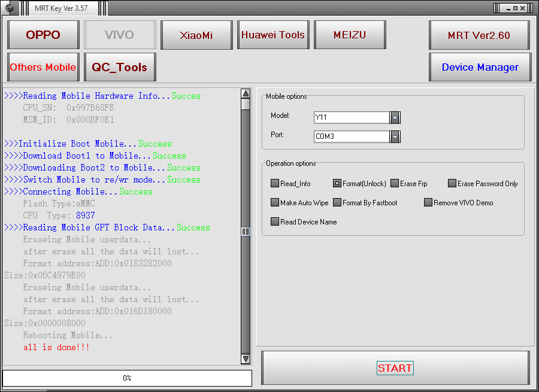Screen dimensions: 539x392
Task: Enable Erase Password Only checkbox
Action: click(x=452, y=183)
